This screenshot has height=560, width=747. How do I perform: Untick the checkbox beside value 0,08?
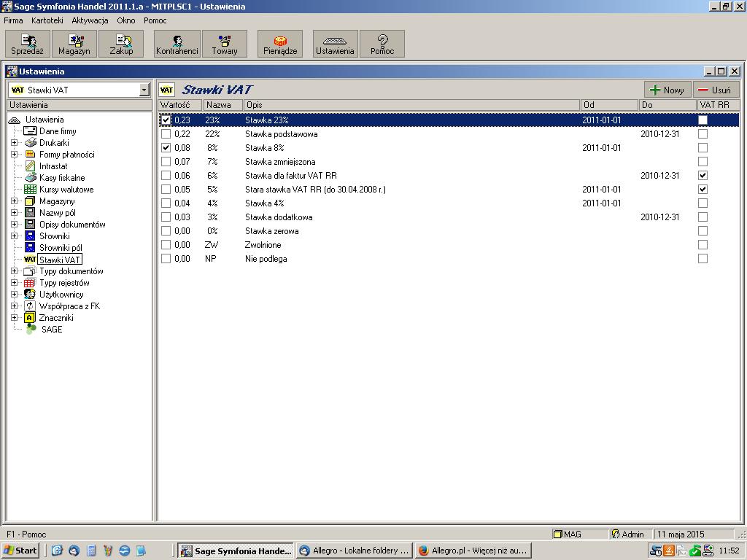point(166,147)
